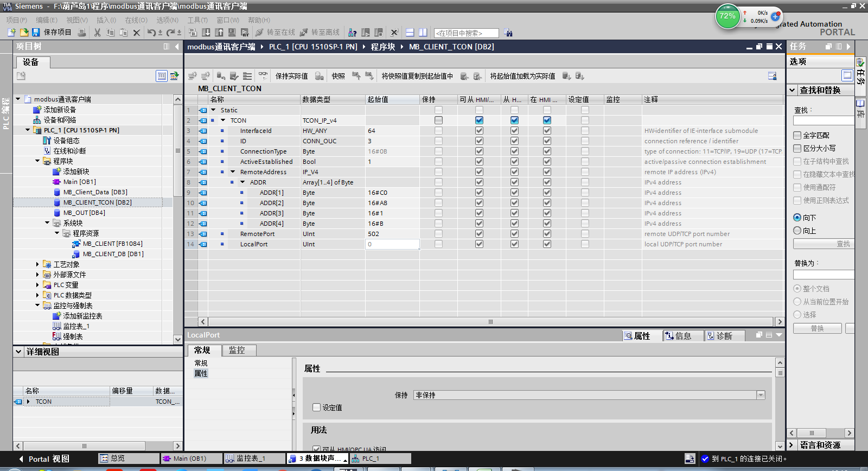This screenshot has width=868, height=471.
Task: Expand the 工艺对象 tree node
Action: tap(37, 264)
